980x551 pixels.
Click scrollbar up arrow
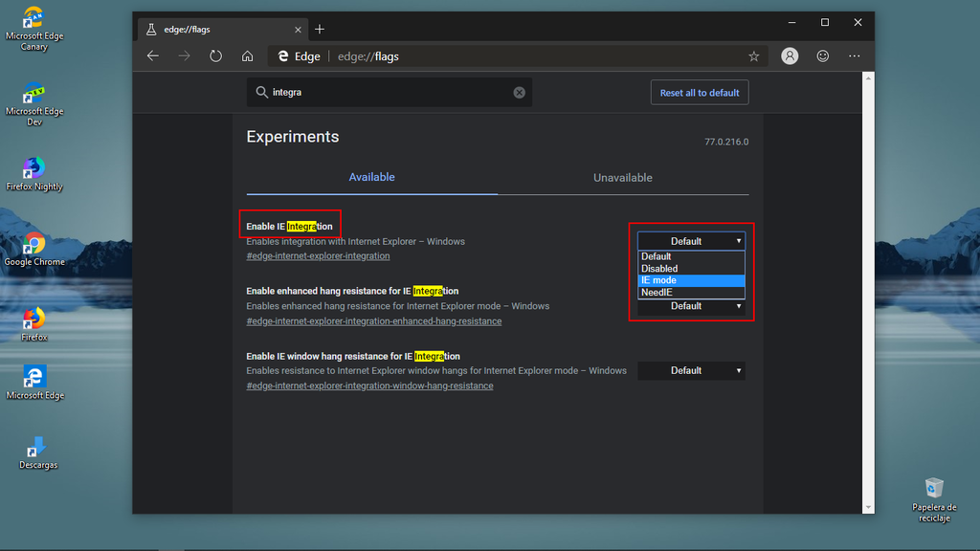point(868,78)
